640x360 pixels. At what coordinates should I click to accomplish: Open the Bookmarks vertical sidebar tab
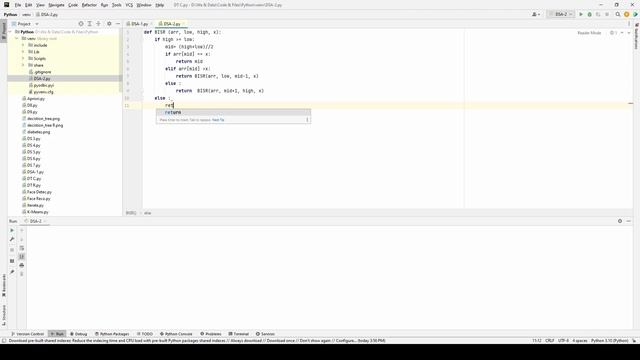click(x=4, y=285)
